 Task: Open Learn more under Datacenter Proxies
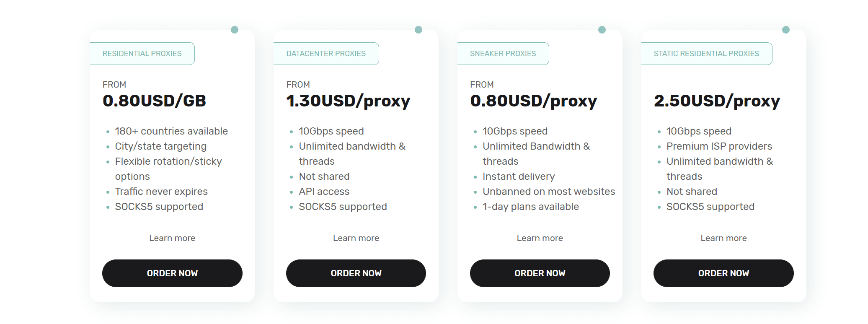click(x=356, y=238)
